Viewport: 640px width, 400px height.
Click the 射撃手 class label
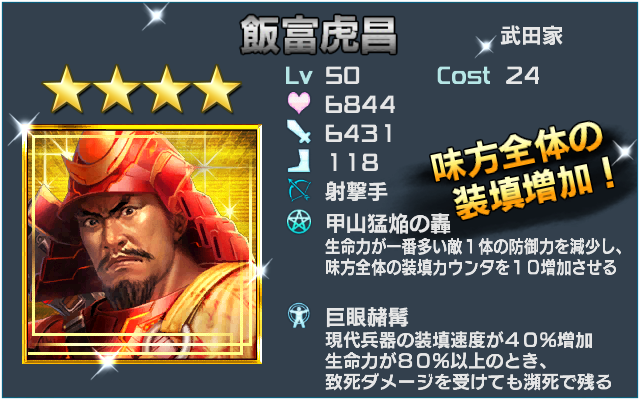[357, 191]
